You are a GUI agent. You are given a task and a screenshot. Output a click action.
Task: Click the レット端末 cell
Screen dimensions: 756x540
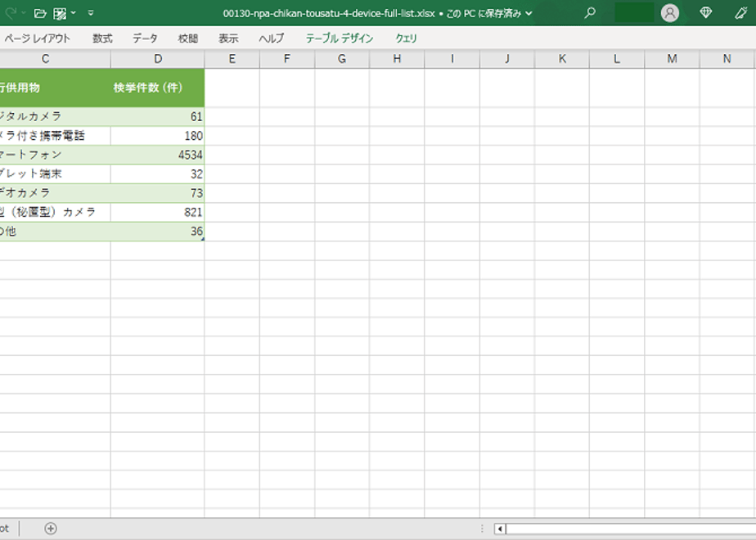click(55, 173)
